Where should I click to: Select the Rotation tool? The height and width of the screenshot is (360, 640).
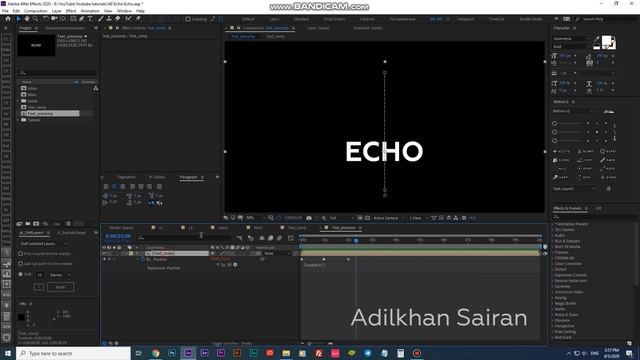pos(46,19)
